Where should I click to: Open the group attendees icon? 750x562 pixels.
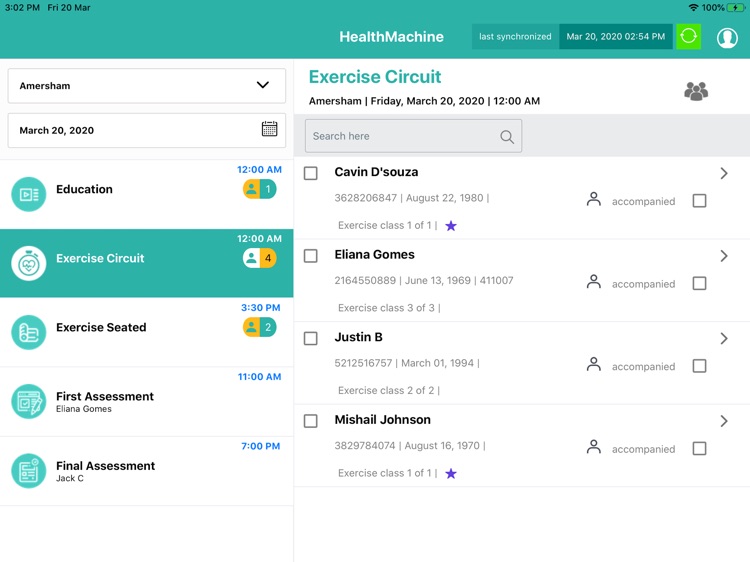[696, 91]
